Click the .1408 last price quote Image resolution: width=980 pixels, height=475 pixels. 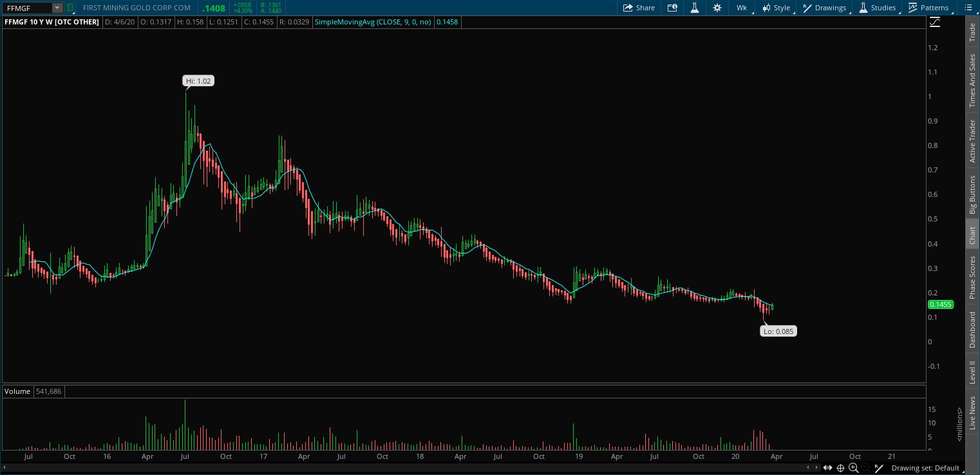coord(214,8)
